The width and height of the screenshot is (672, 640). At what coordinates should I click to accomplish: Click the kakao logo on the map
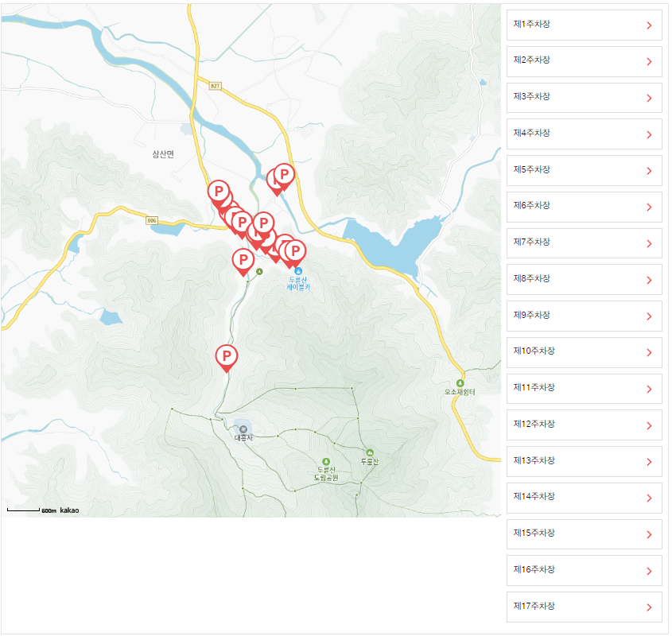pyautogui.click(x=69, y=510)
